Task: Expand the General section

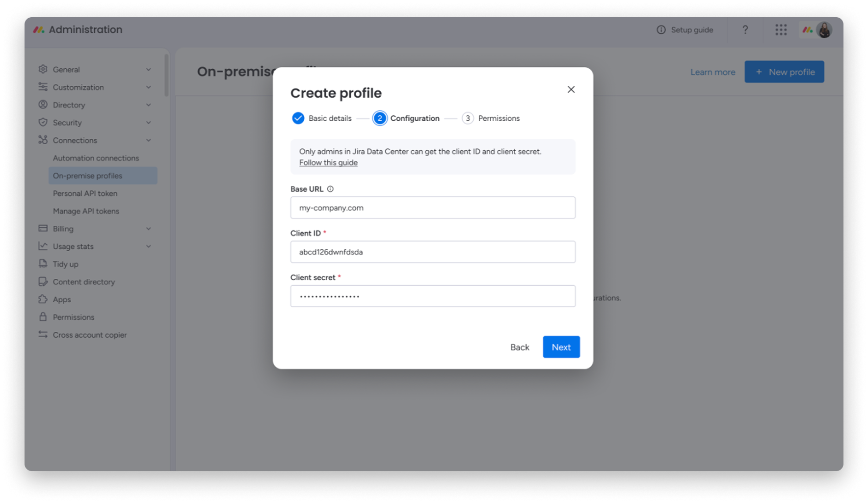Action: point(149,69)
